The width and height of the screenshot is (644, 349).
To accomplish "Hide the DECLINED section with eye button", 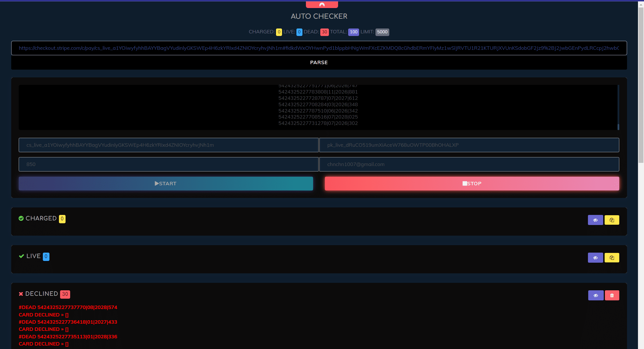I will pyautogui.click(x=595, y=295).
